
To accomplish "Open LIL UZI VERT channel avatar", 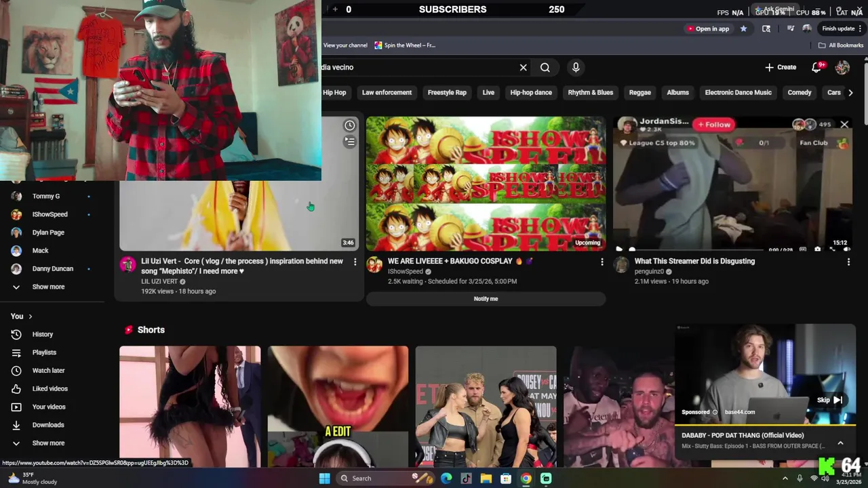I will (127, 264).
